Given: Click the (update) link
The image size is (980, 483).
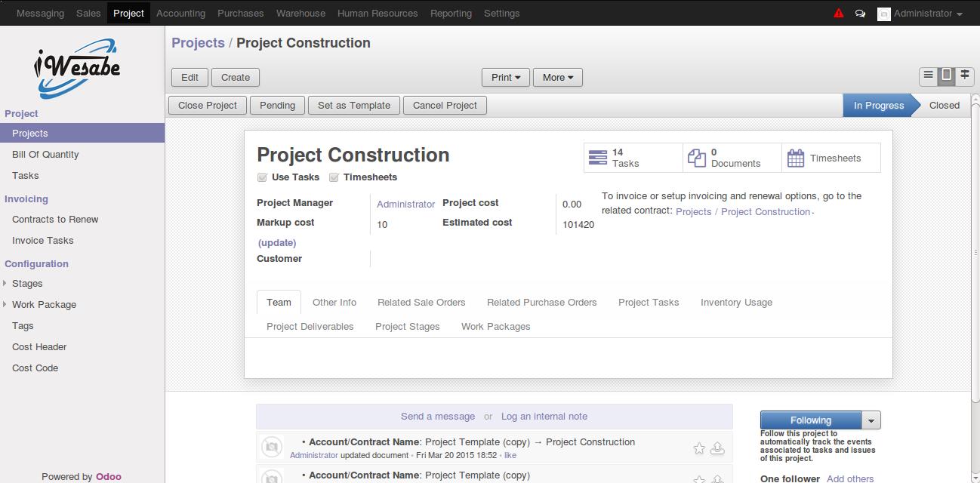Looking at the screenshot, I should pos(277,243).
